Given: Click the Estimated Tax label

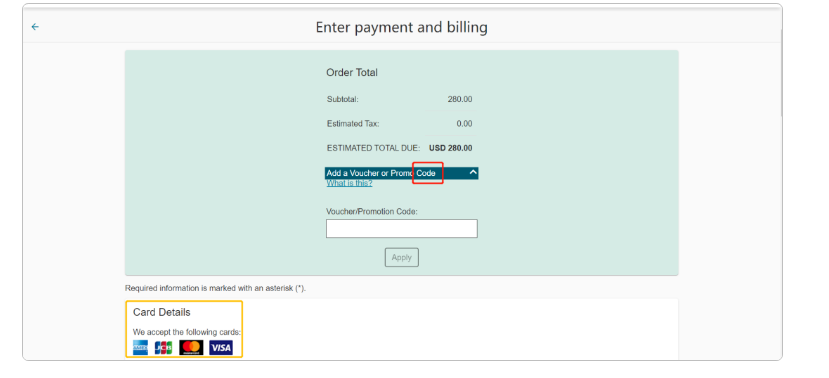Looking at the screenshot, I should [353, 124].
